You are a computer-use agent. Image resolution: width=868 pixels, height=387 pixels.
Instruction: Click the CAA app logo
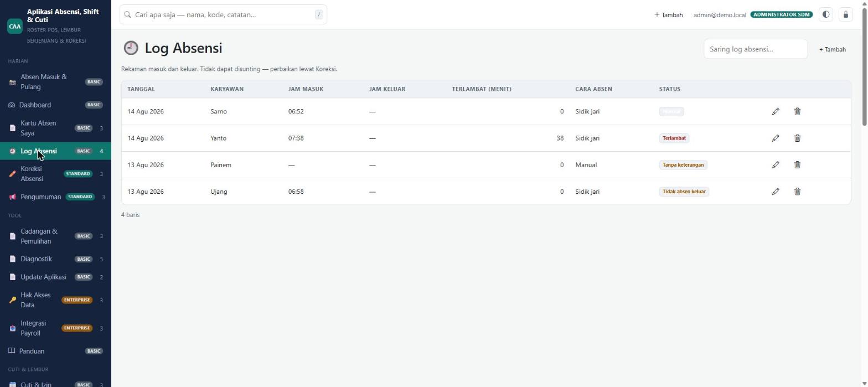pos(15,26)
